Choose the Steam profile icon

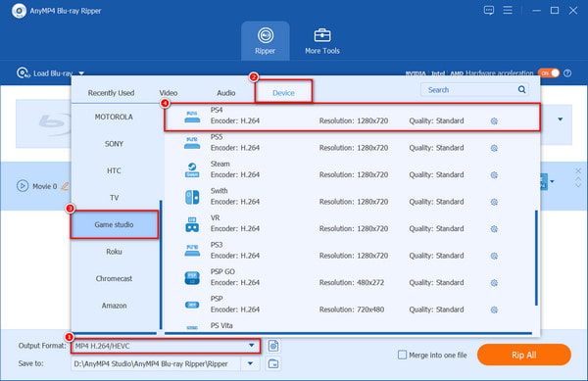[192, 170]
